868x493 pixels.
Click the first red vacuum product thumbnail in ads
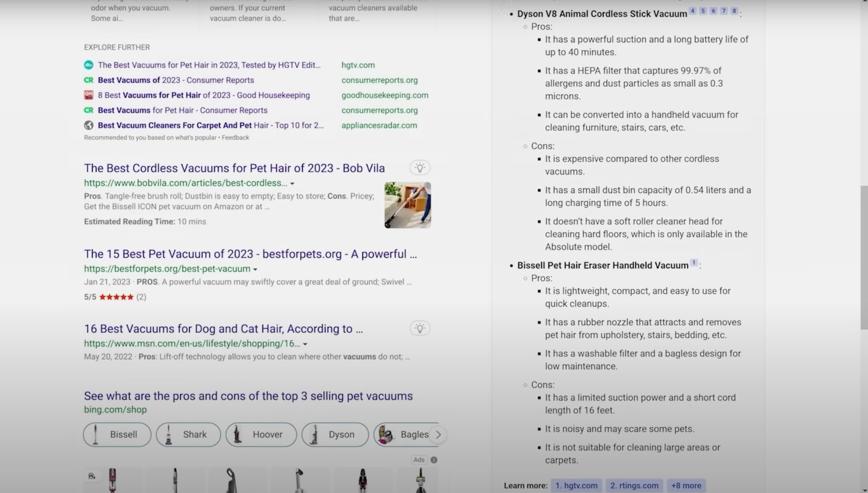pyautogui.click(x=112, y=481)
